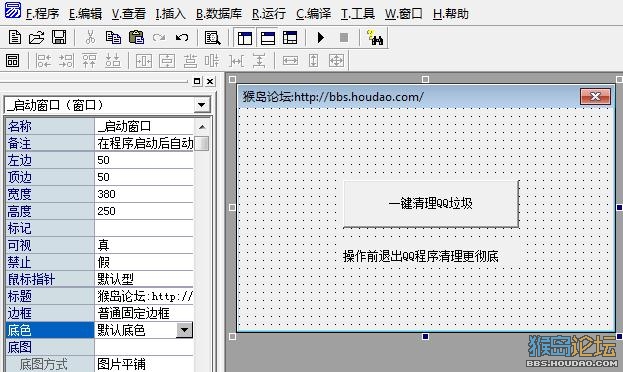Click the 宽度 value field showing 380
The width and height of the screenshot is (623, 372).
coord(144,194)
